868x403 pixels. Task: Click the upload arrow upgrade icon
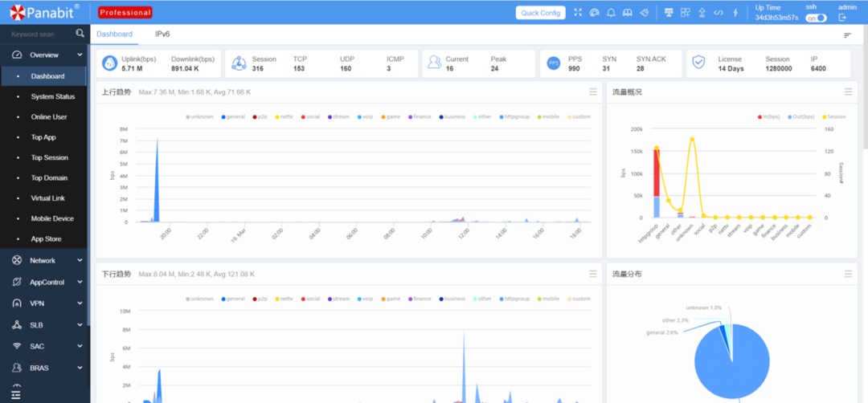[702, 12]
